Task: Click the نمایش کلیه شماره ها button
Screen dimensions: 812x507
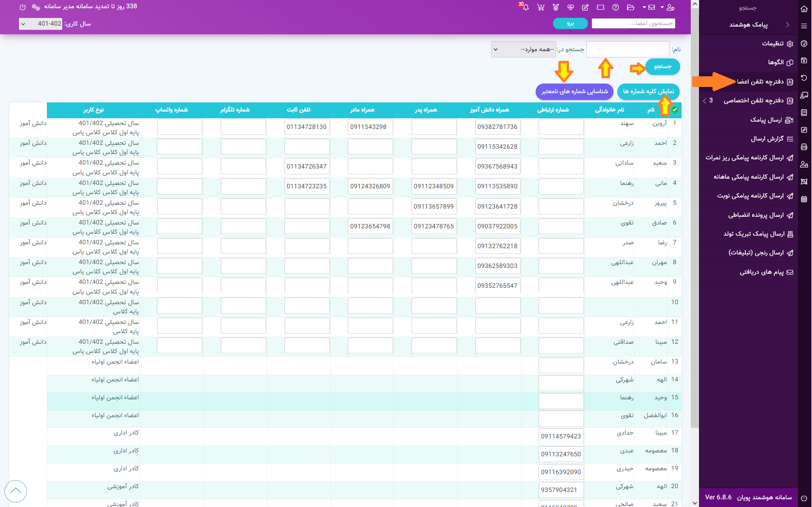Action: (648, 91)
